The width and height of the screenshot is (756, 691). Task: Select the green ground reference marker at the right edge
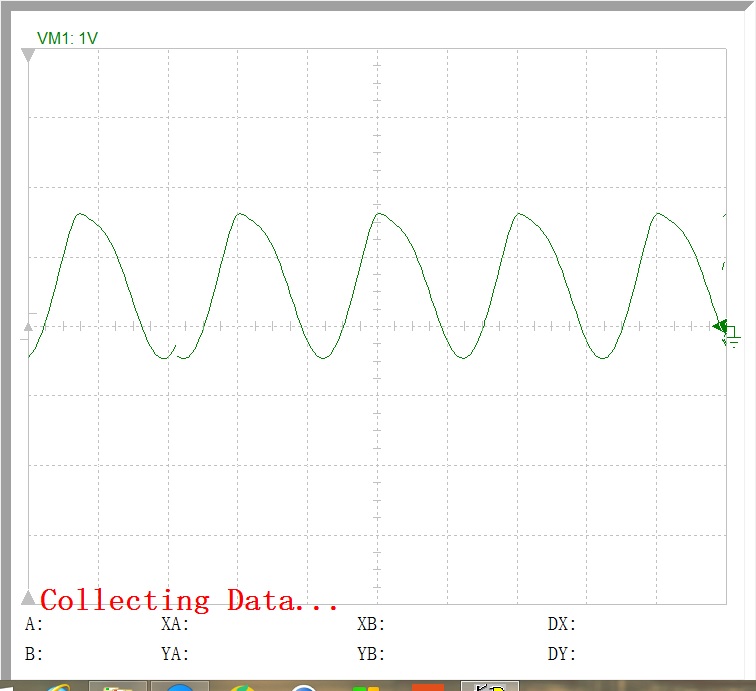726,332
